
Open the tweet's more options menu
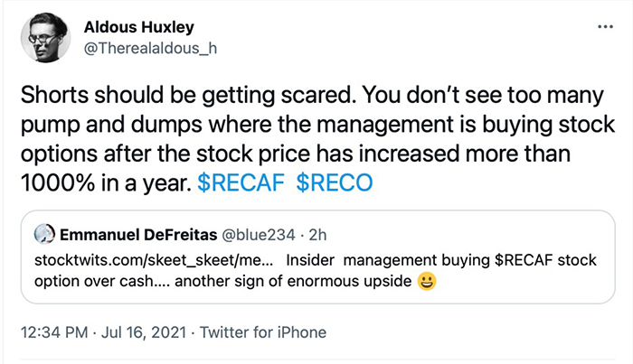point(605,27)
